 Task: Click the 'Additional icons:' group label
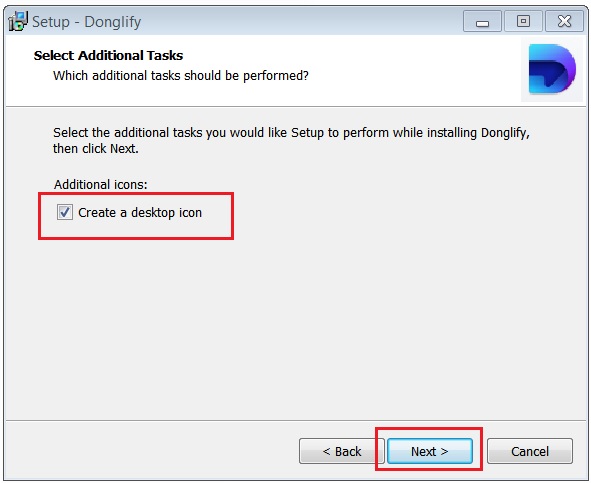tap(101, 184)
